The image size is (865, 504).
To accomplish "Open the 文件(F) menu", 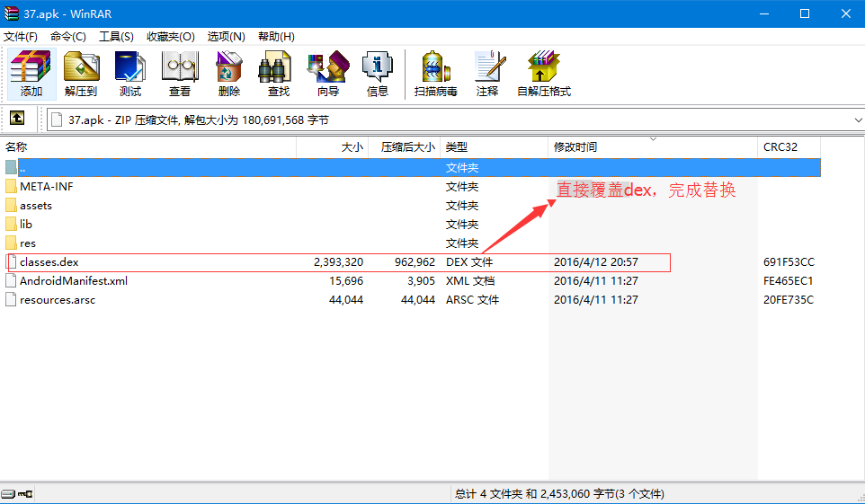I will 21,37.
